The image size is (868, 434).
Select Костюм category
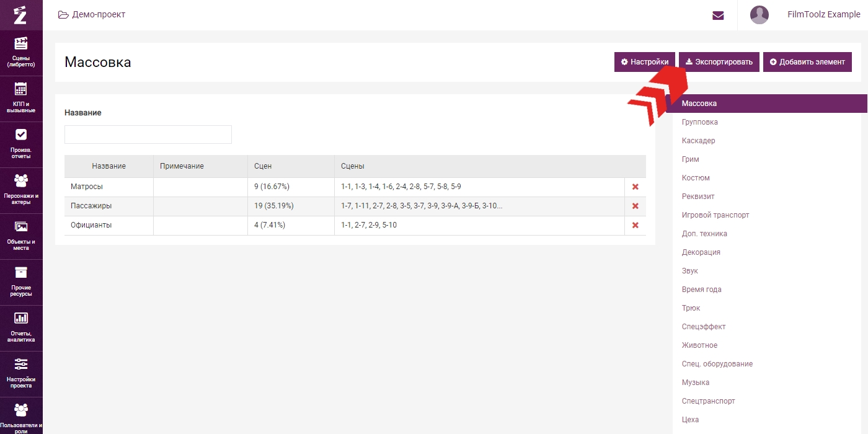[696, 178]
